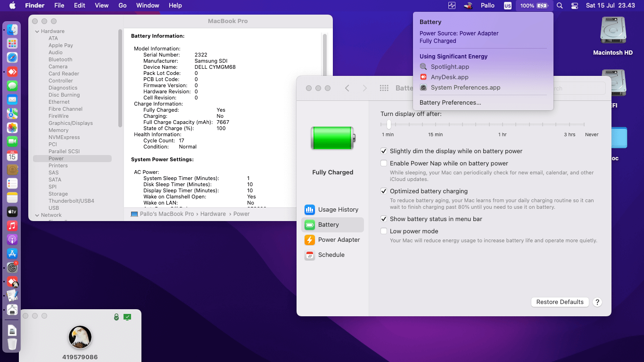Adjust the Turn display off after slider
644x362 pixels.
[389, 124]
